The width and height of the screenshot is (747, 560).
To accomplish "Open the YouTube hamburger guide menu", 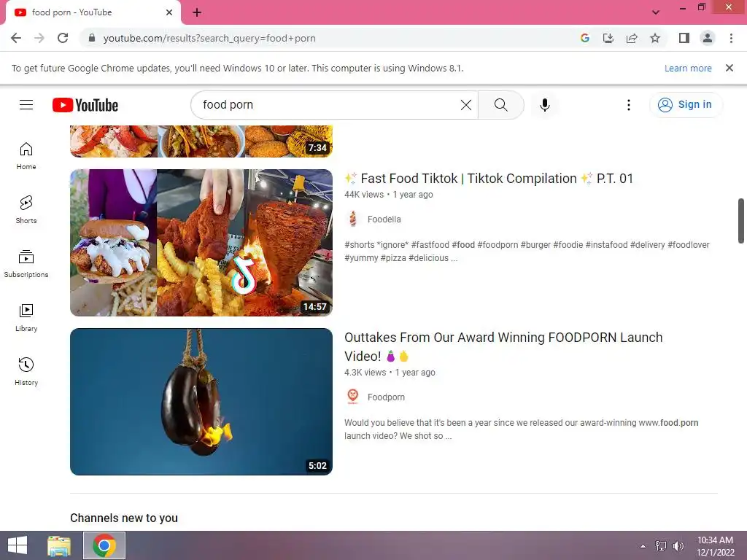I will tap(26, 105).
